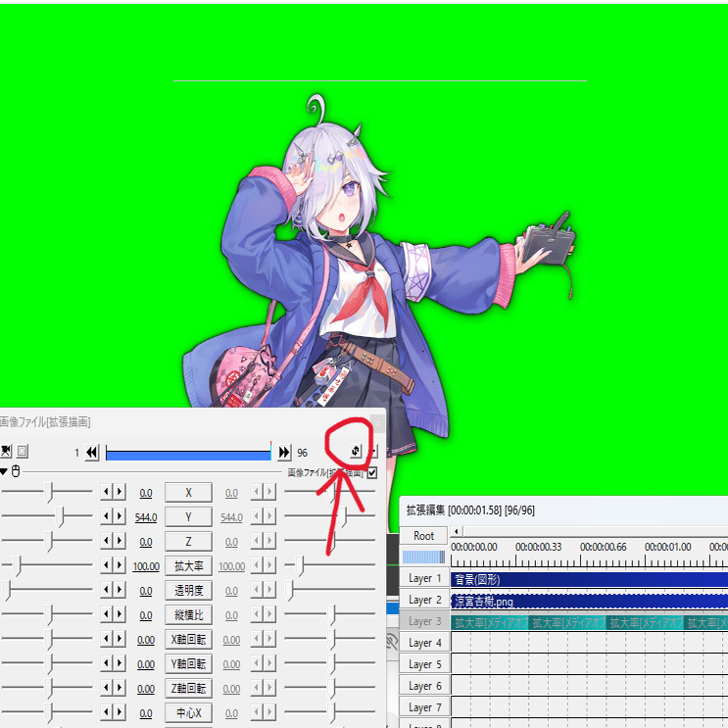Click the 中心X parameter button
This screenshot has height=728, width=728.
188,713
